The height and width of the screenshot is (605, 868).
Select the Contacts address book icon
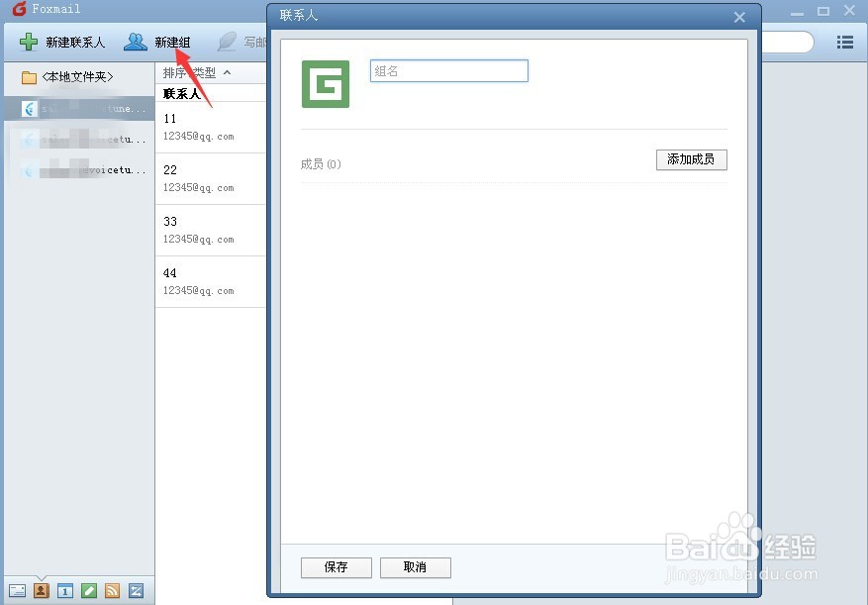(x=41, y=590)
